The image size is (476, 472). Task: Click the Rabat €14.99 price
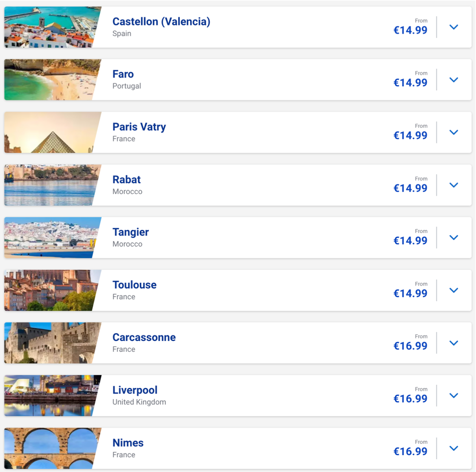click(410, 188)
